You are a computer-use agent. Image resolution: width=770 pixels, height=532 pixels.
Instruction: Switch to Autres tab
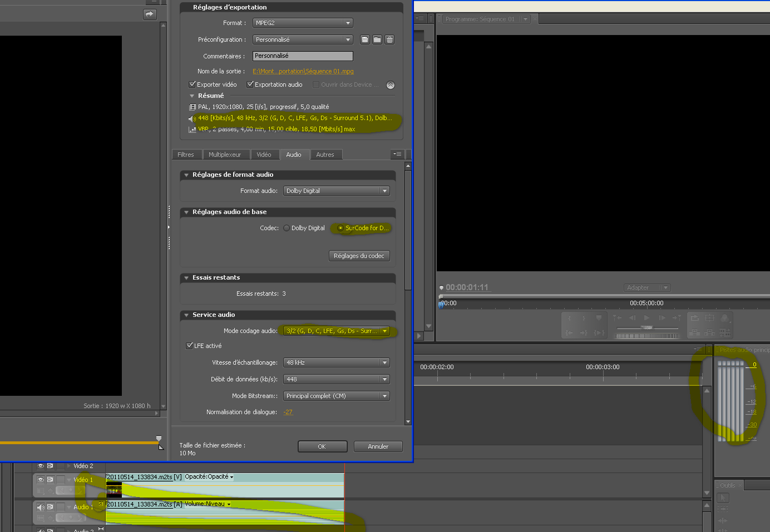click(325, 155)
